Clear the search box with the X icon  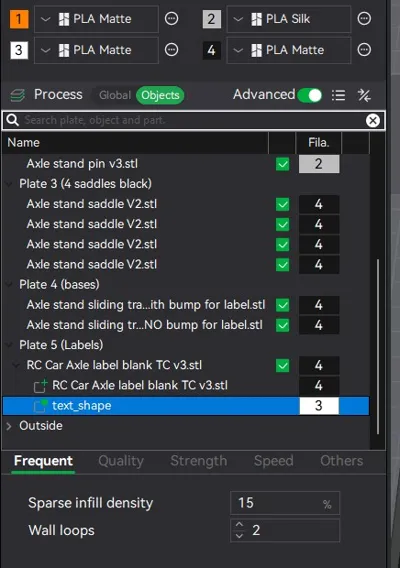click(x=372, y=120)
